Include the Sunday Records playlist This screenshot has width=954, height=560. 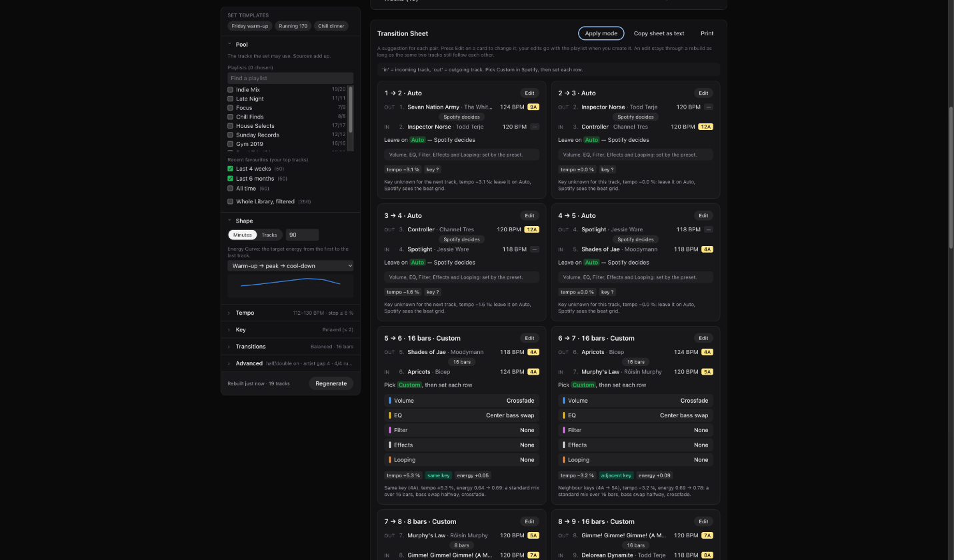click(231, 135)
